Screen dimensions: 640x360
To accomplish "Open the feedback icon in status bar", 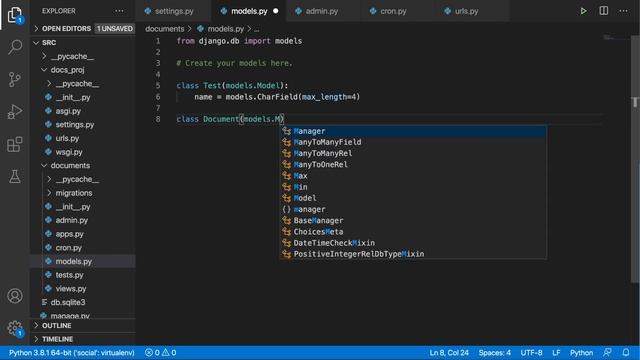I will pos(607,352).
